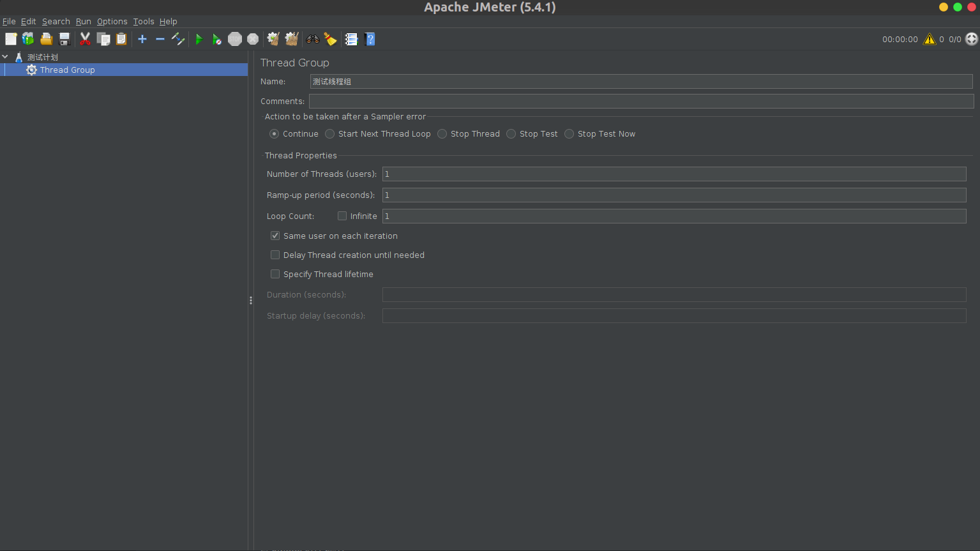Click the Expand All plus icon

[x=142, y=39]
